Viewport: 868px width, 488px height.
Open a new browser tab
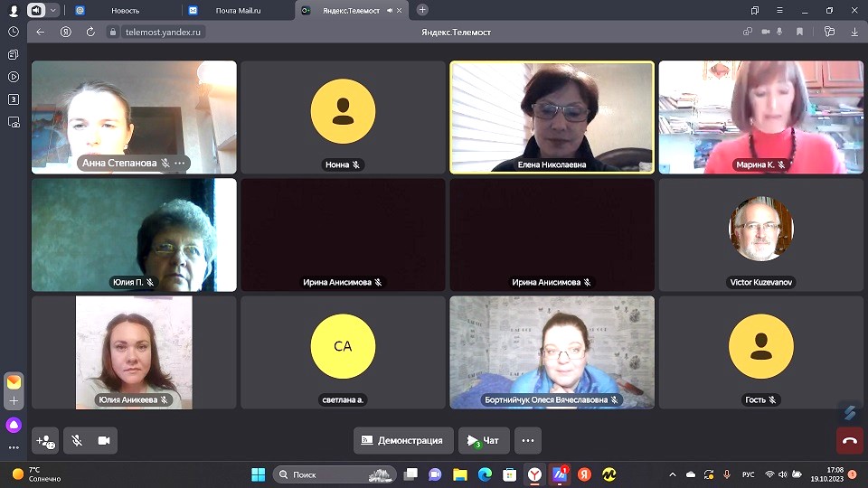point(422,10)
